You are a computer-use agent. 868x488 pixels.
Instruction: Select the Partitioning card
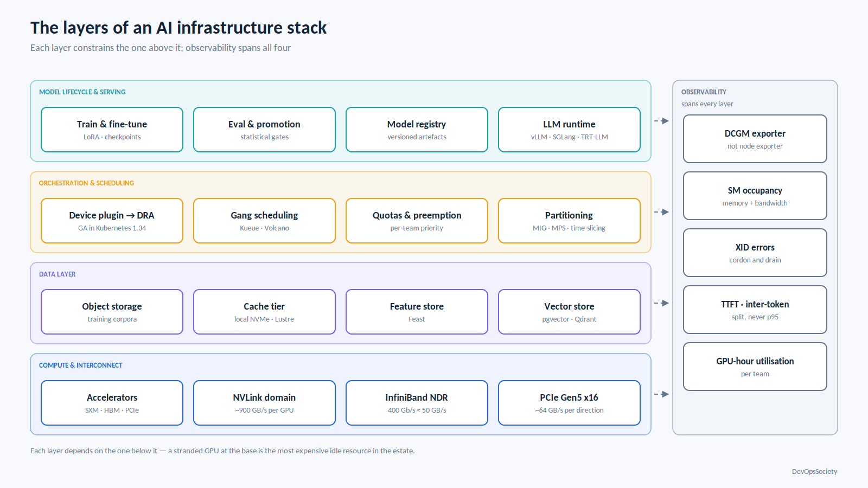click(569, 221)
